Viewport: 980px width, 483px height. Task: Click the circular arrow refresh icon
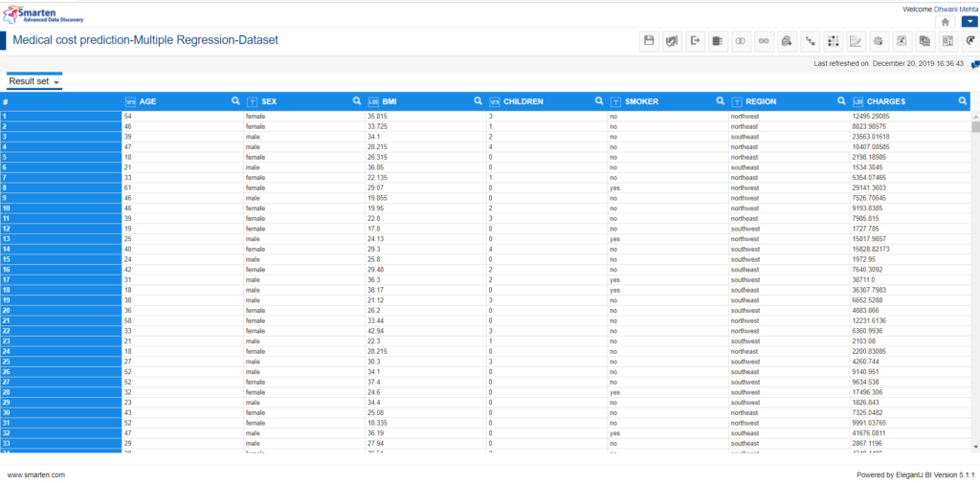970,40
